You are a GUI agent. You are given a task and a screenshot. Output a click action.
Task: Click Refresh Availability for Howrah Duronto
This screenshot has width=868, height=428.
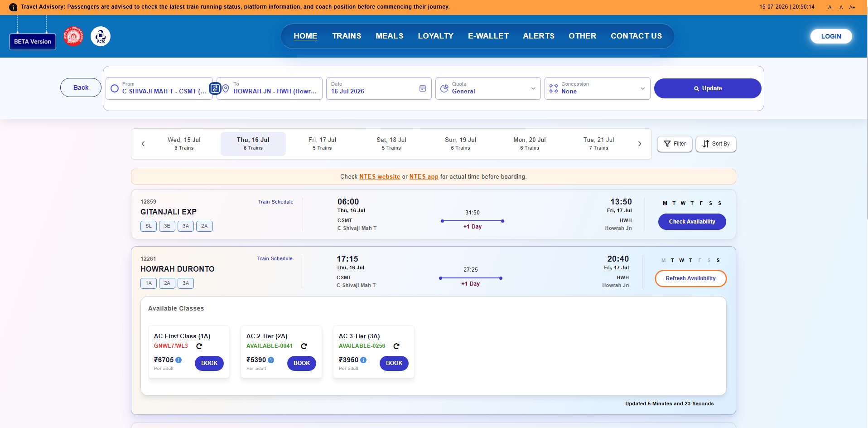pyautogui.click(x=691, y=278)
